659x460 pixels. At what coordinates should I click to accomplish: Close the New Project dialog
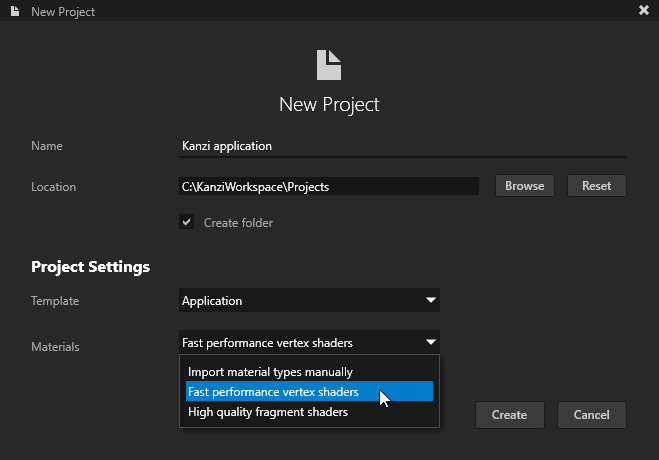(644, 10)
